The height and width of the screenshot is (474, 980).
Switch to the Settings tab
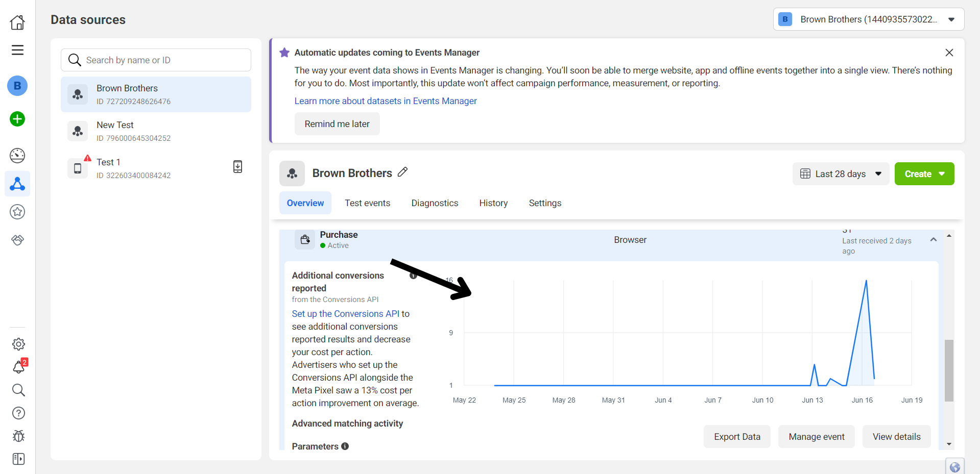pyautogui.click(x=545, y=203)
